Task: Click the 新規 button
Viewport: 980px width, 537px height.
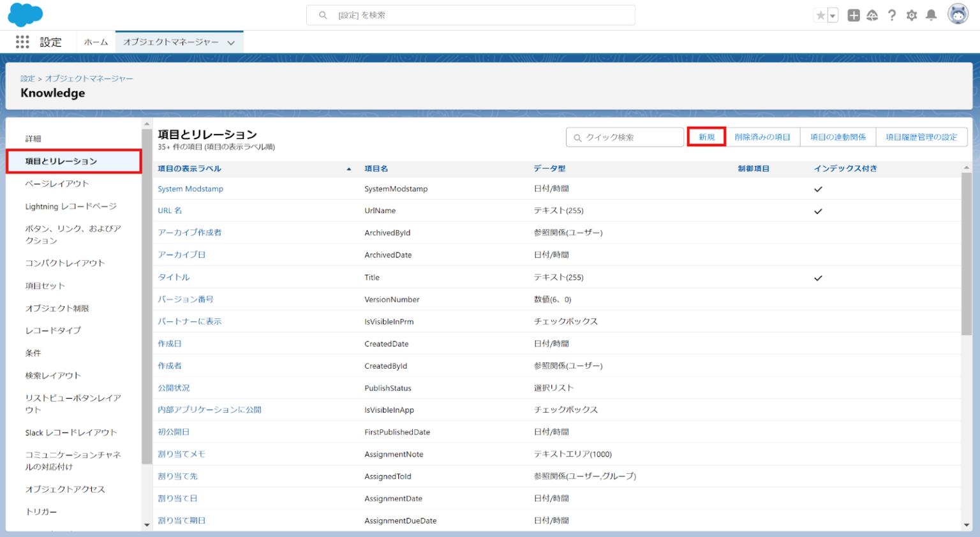Action: (x=706, y=136)
